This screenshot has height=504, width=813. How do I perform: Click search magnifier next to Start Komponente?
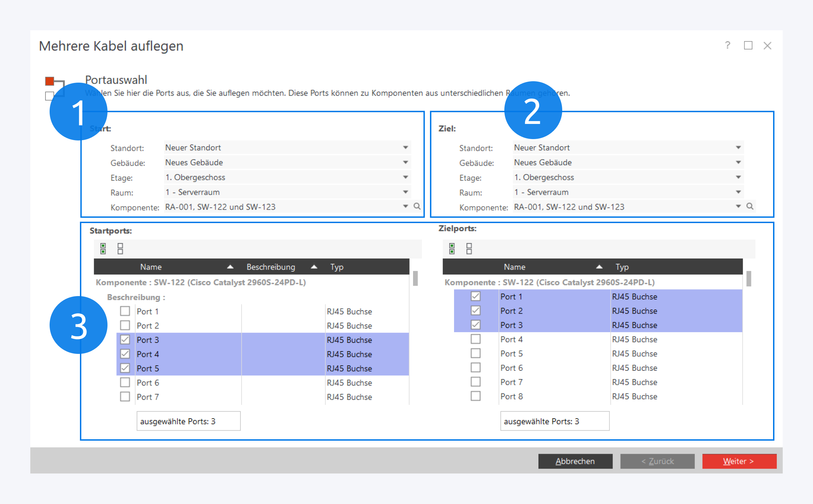417,206
